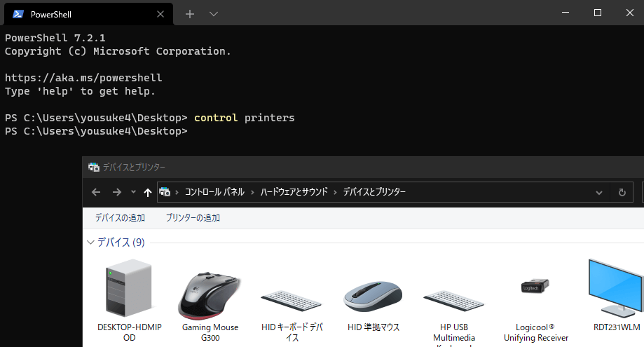The image size is (644, 347).
Task: Expand chevron before コントロール パネル breadcrumb
Action: pyautogui.click(x=177, y=192)
